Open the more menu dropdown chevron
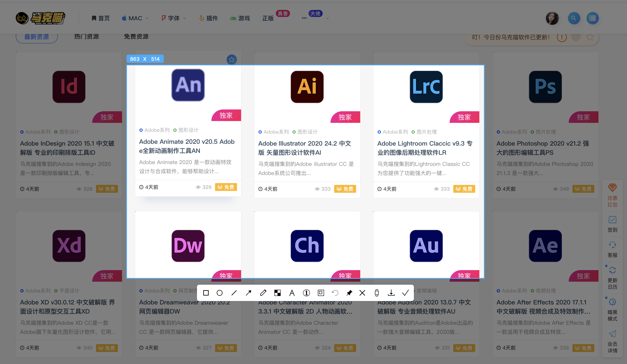The height and width of the screenshot is (364, 627). [327, 18]
